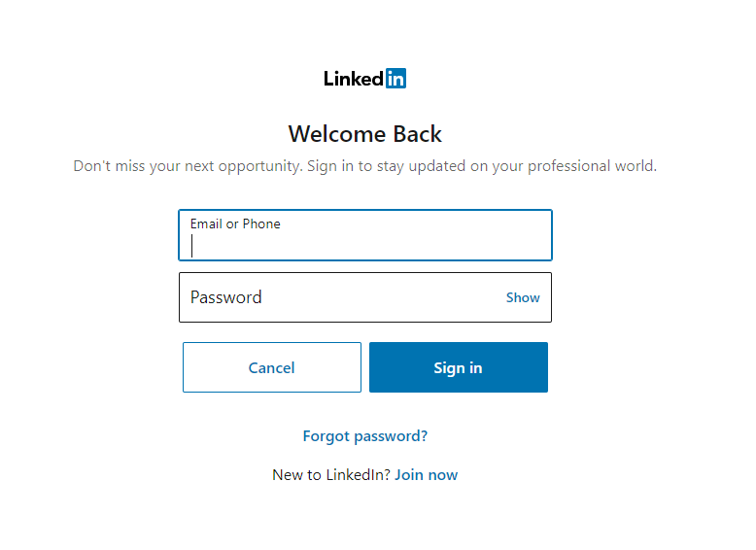
Task: Focus the Email or Phone input field
Action: tap(365, 235)
